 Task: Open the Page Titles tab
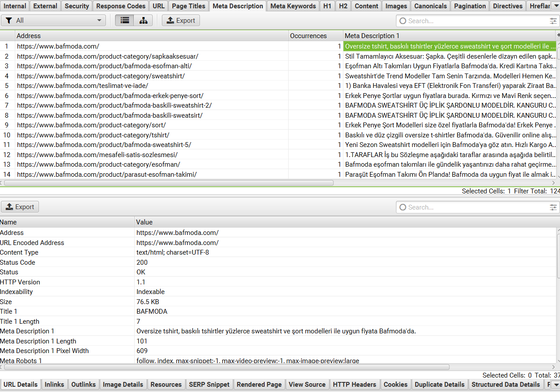[189, 6]
